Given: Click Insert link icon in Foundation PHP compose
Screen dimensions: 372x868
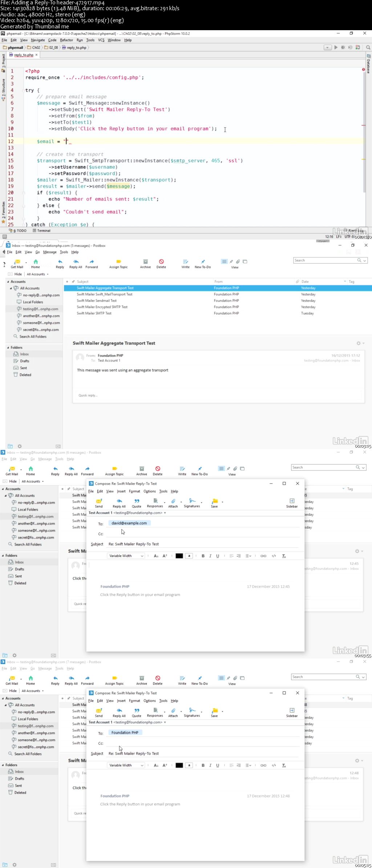Looking at the screenshot, I should point(263,765).
